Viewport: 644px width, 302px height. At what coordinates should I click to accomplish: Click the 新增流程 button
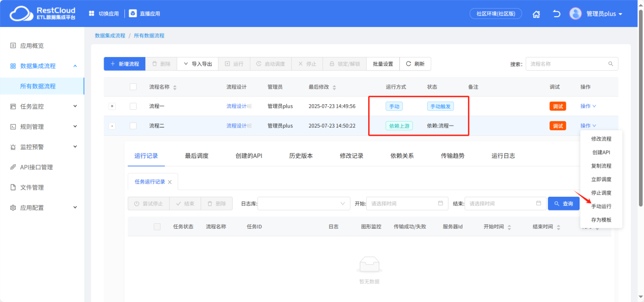coord(124,64)
